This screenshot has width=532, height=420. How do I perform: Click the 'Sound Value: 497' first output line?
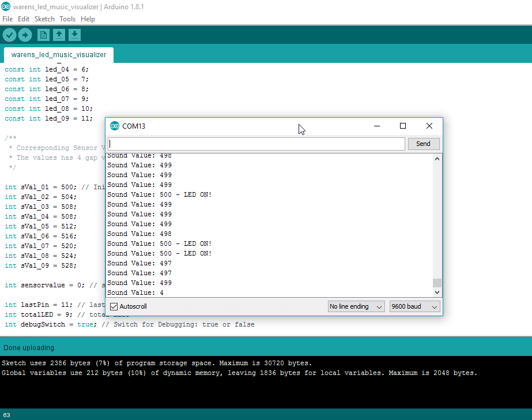[139, 263]
